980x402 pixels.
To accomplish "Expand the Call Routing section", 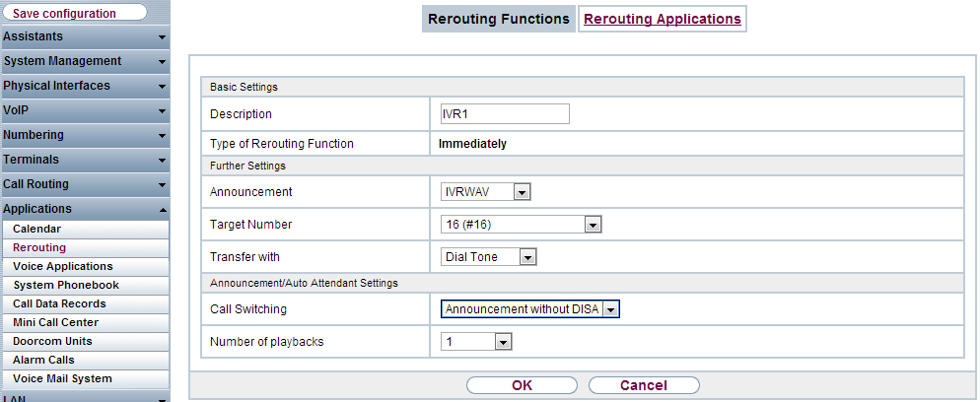I will tap(85, 184).
